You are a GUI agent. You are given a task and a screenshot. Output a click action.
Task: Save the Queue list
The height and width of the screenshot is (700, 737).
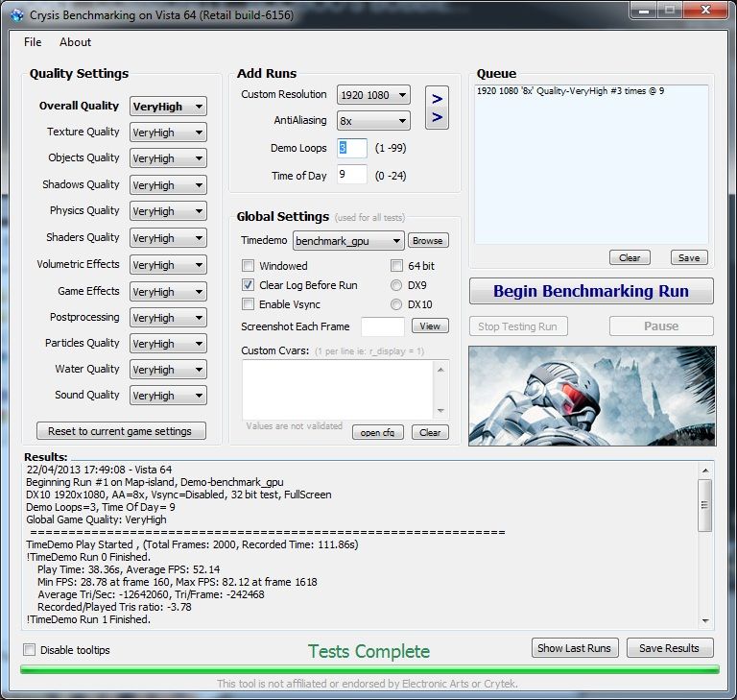click(689, 257)
